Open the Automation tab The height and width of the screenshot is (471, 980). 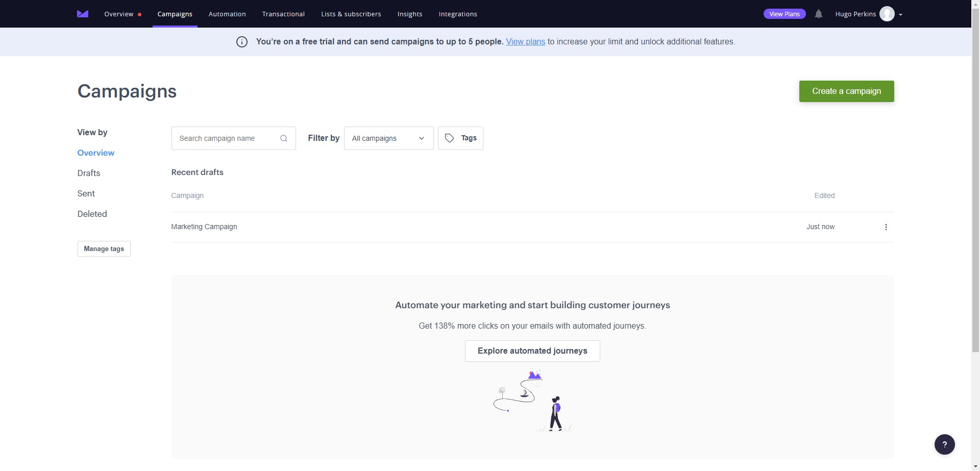pos(227,14)
